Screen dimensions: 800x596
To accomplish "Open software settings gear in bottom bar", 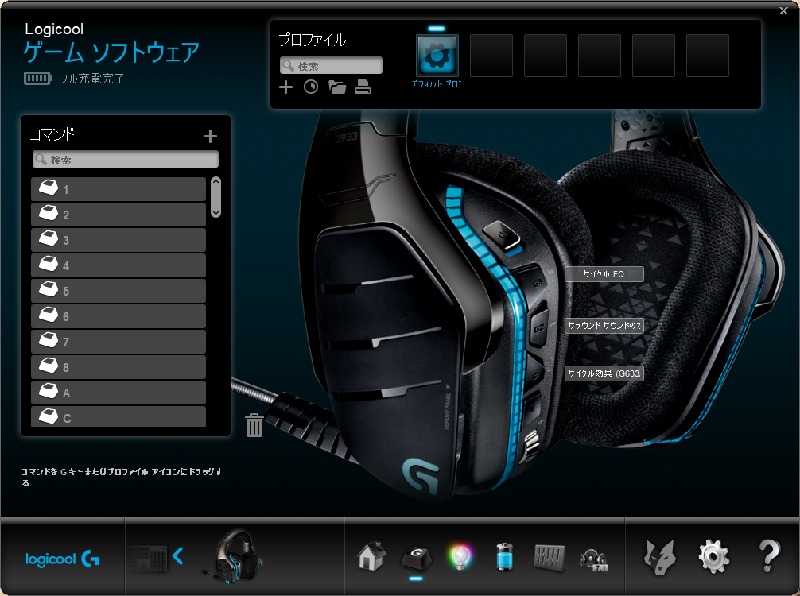I will [x=713, y=557].
